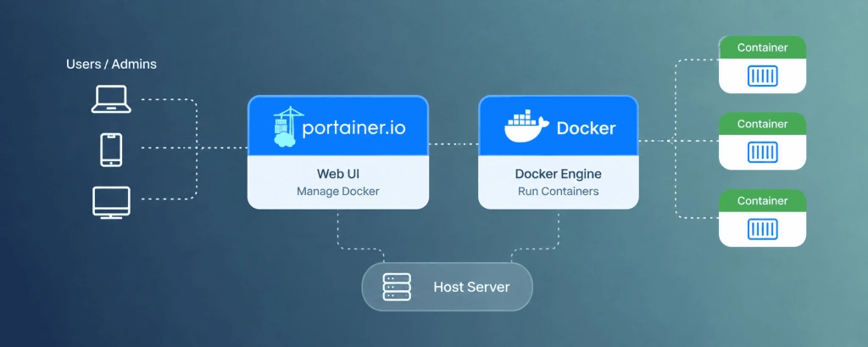Click the desktop monitor icon
This screenshot has height=347, width=868.
tap(111, 202)
